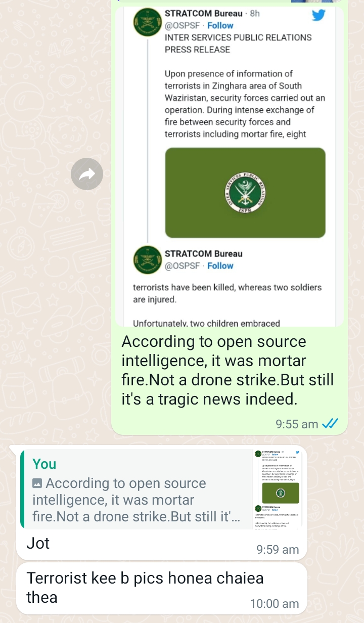
Task: Tap the photo icon in quoted reply
Action: click(x=37, y=483)
